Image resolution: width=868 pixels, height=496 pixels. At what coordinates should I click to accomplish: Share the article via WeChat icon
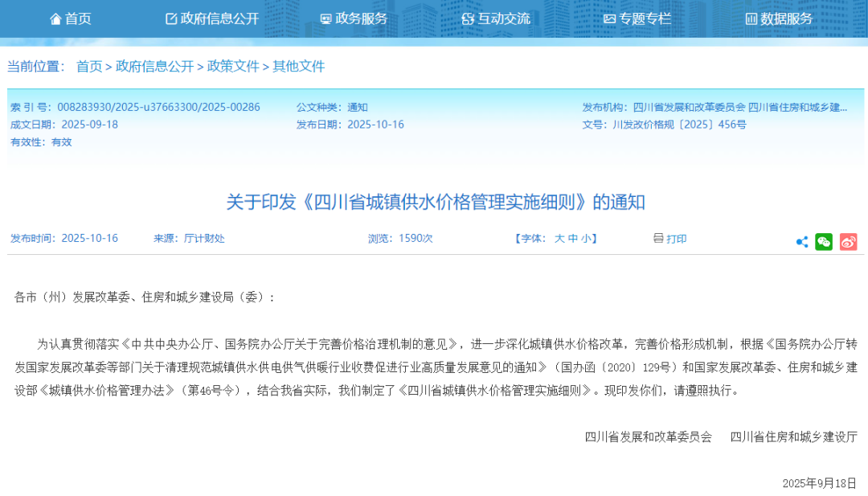coord(824,241)
